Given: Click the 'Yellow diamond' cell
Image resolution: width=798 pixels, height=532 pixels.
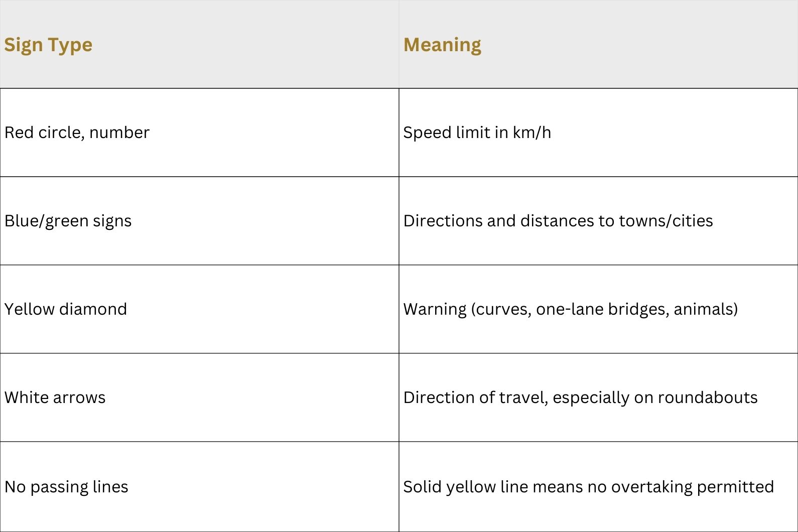Looking at the screenshot, I should click(199, 309).
